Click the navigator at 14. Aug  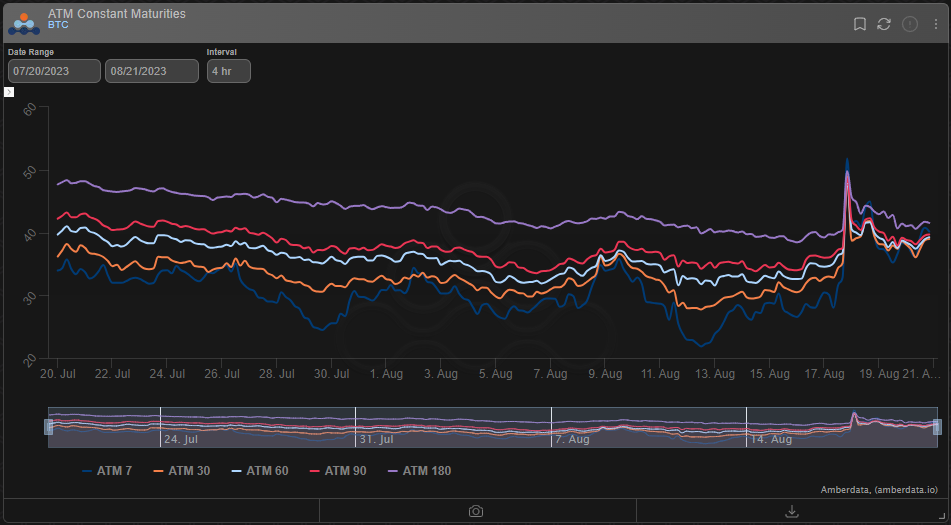[x=771, y=439]
